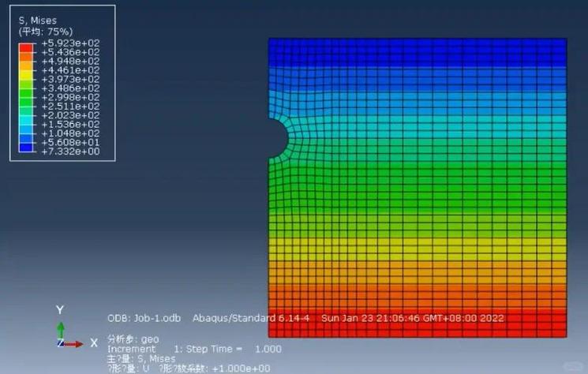Select the legend value +2.998e+02
Screen dimensions: 588x374
click(70, 97)
